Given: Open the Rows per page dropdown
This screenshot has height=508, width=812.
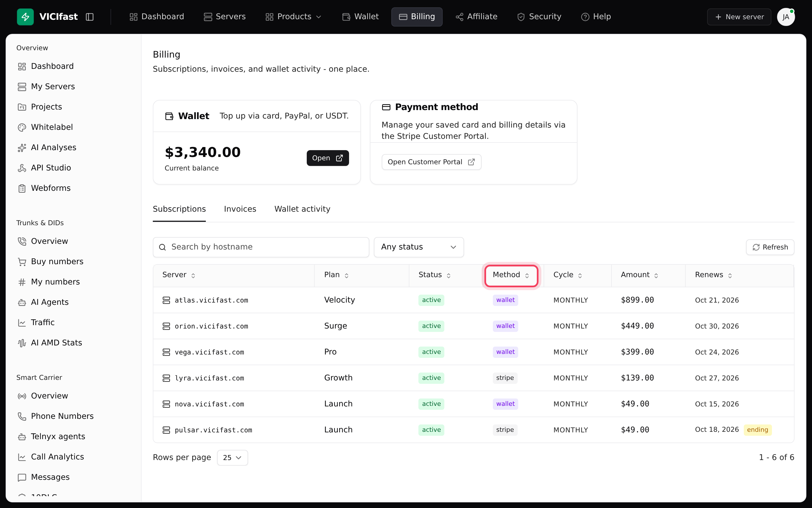Looking at the screenshot, I should click(x=232, y=457).
